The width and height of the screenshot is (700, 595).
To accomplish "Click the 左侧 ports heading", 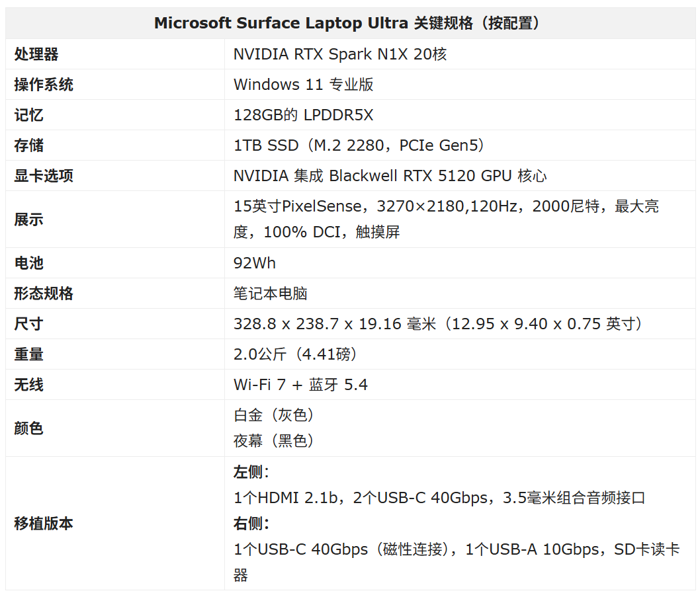I will [251, 472].
